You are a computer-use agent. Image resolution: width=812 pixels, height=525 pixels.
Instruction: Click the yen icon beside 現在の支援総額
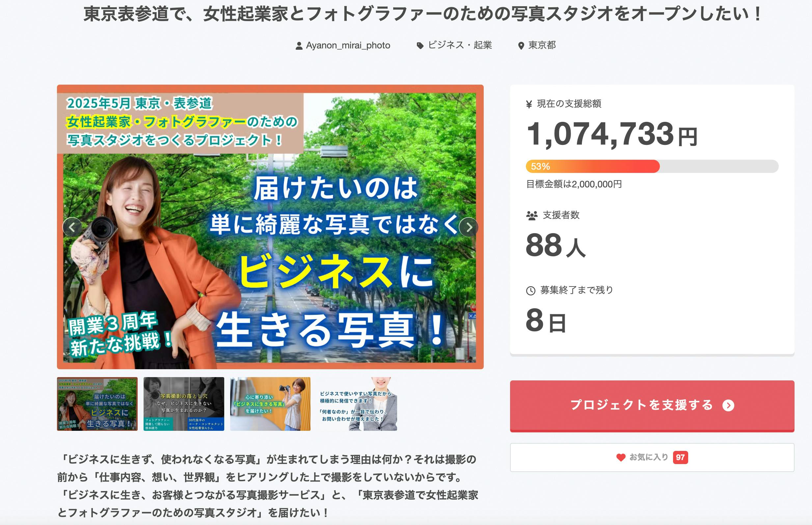[x=529, y=104]
